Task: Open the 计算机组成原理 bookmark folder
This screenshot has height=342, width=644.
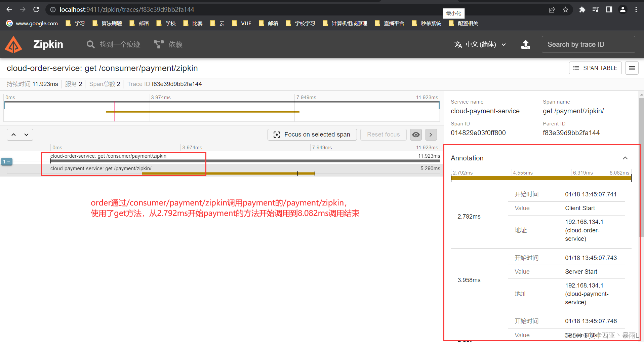Action: [345, 23]
